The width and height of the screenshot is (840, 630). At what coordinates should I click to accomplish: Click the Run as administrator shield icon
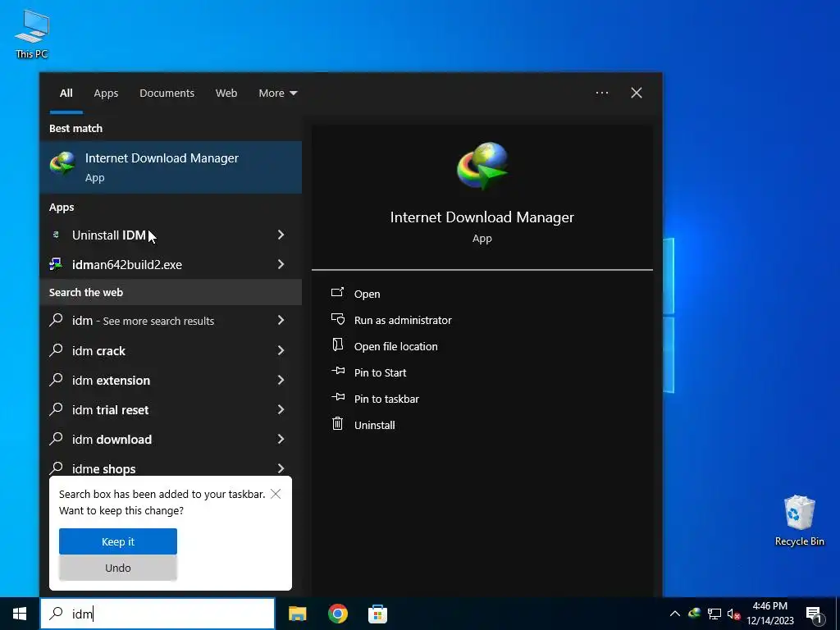[337, 319]
